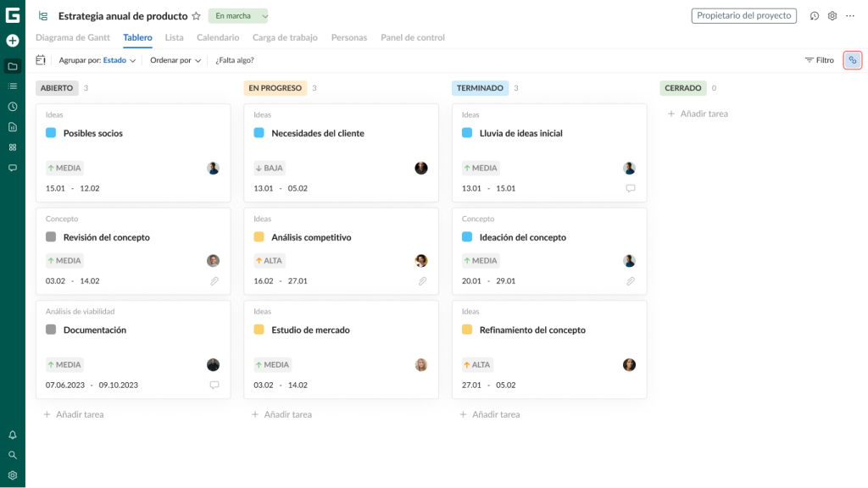This screenshot has height=488, width=868.
Task: Click assignee avatar on Necesidades del cliente card
Action: point(421,169)
